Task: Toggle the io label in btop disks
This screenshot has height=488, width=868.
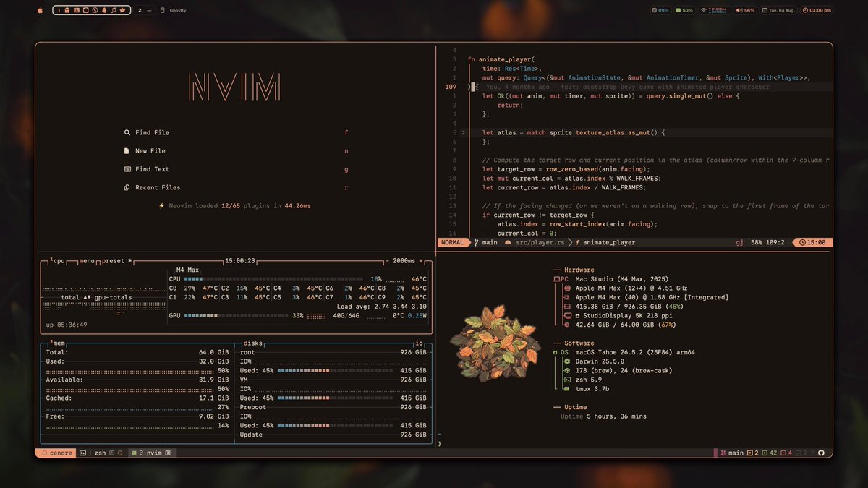Action: 420,343
